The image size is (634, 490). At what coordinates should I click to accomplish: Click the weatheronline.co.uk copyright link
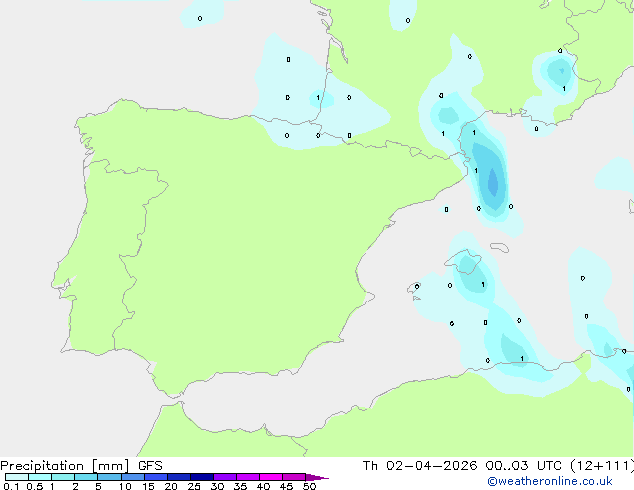click(x=550, y=481)
